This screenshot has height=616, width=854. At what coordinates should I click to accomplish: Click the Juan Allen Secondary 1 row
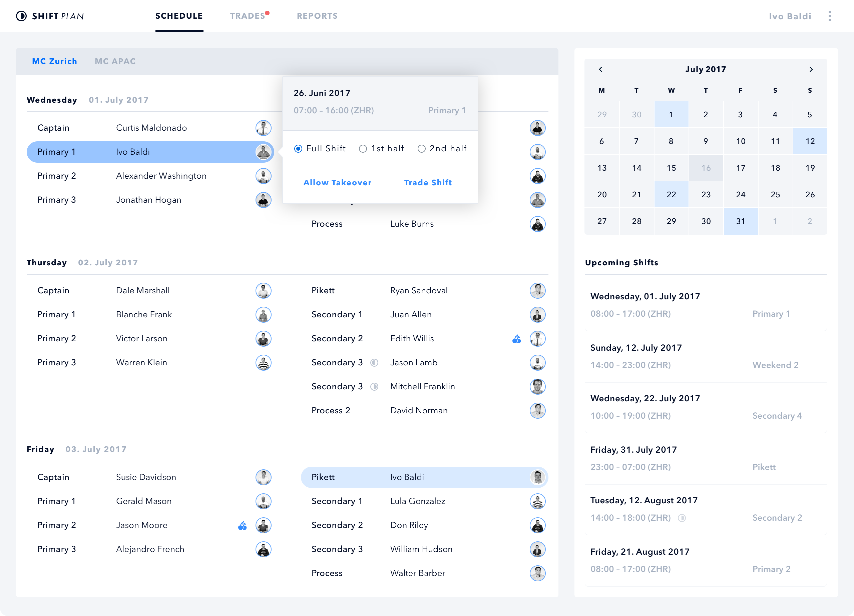pos(424,315)
